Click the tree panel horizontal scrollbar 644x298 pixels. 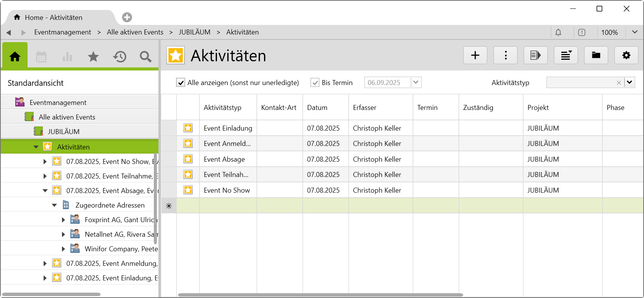tap(51, 295)
